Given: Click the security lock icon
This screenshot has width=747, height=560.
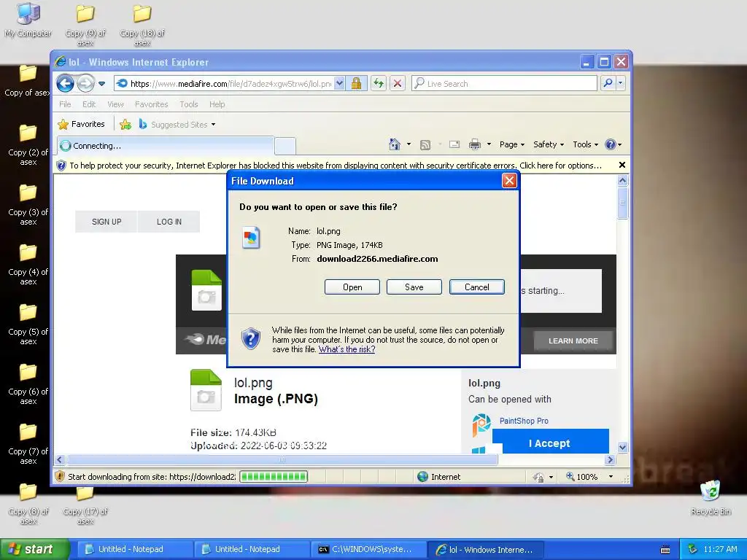Looking at the screenshot, I should 356,84.
